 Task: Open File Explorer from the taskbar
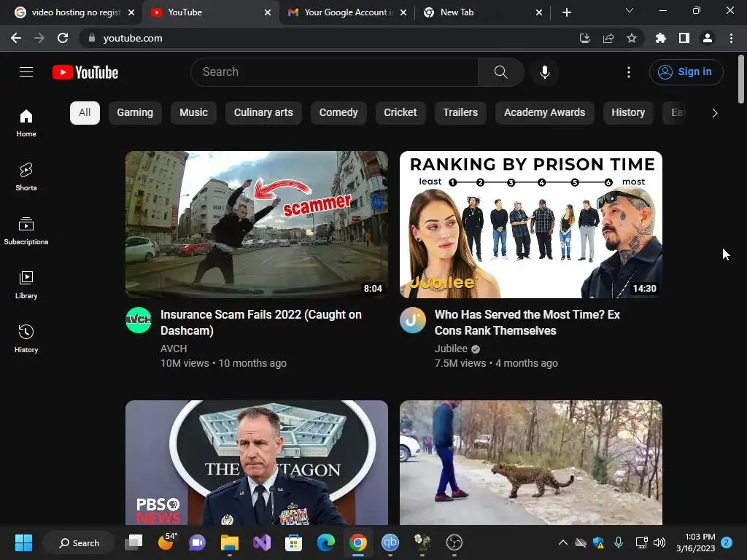230,542
